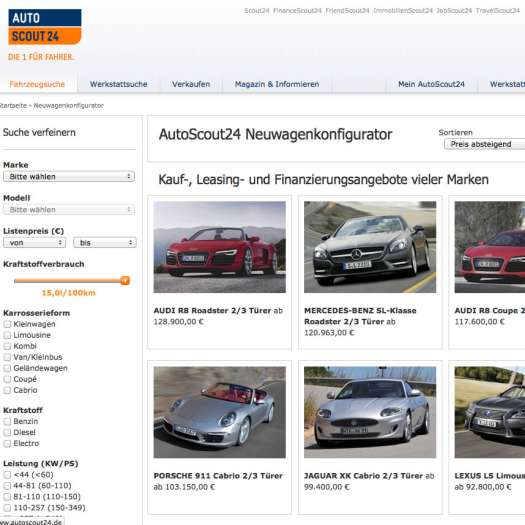Click the AutoScout24 Neuwagenkonfigurator heading
525x525 pixels.
pos(275,135)
